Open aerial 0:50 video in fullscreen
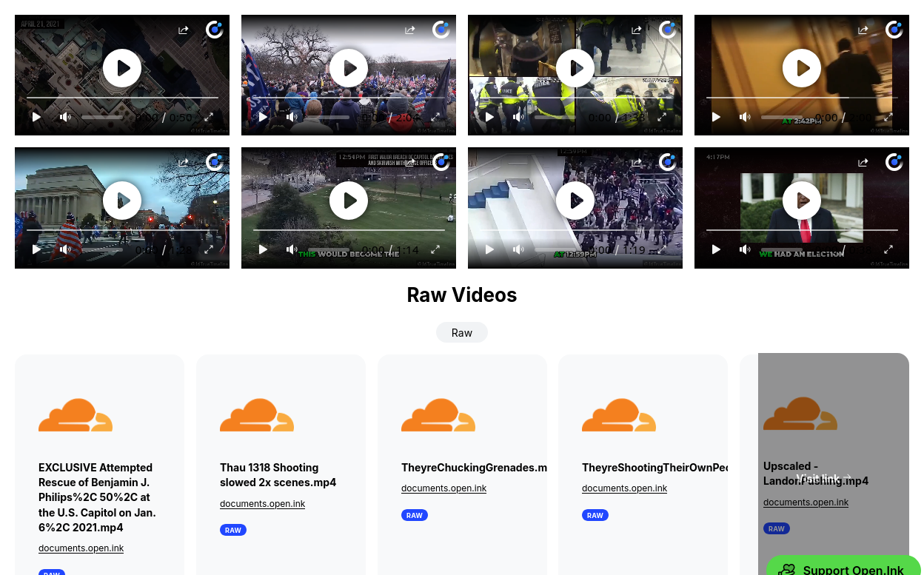The image size is (924, 575). coord(209,117)
